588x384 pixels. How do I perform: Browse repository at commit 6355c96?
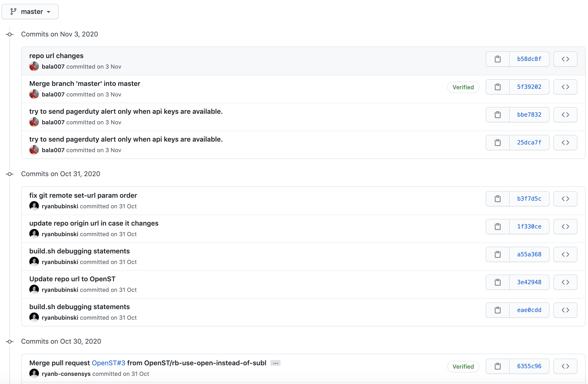[565, 366]
